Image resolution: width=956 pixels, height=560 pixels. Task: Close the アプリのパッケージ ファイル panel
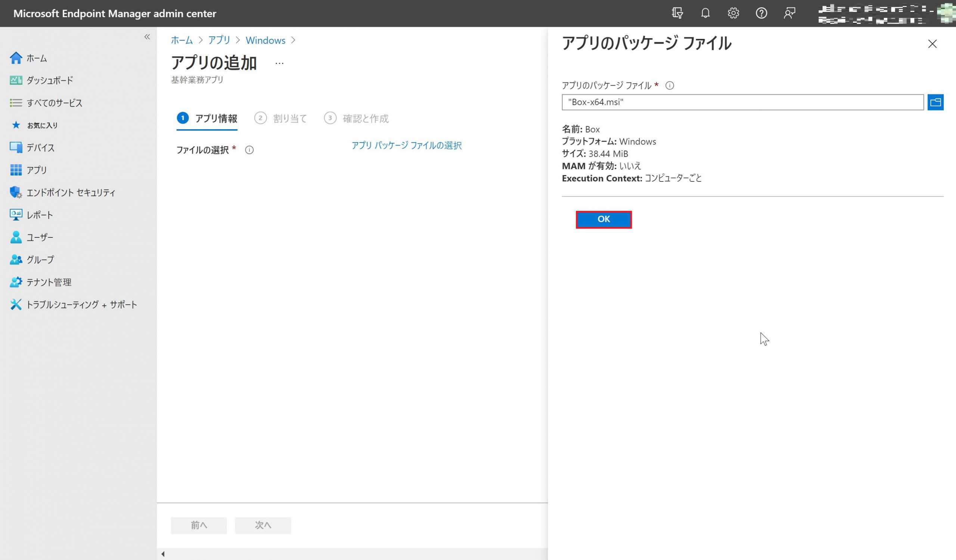click(x=932, y=44)
